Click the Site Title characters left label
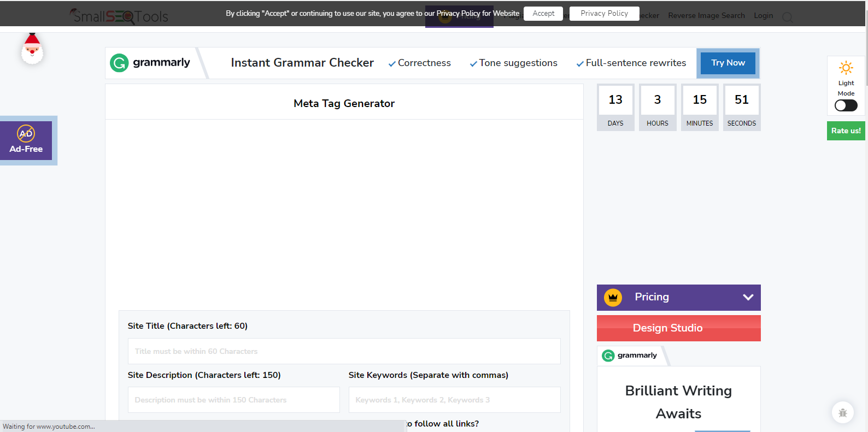 point(187,326)
